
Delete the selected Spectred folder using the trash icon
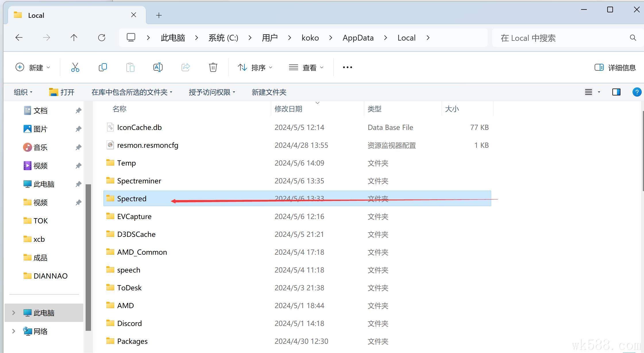213,67
